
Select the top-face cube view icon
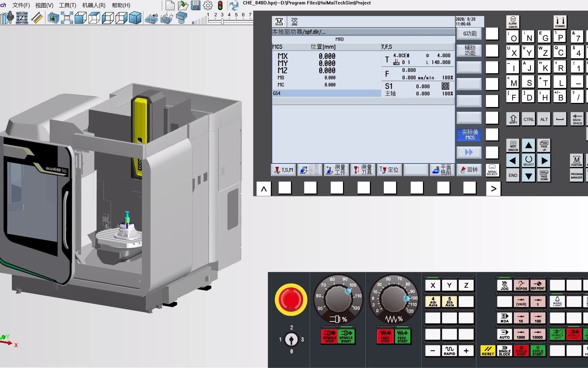94,18
